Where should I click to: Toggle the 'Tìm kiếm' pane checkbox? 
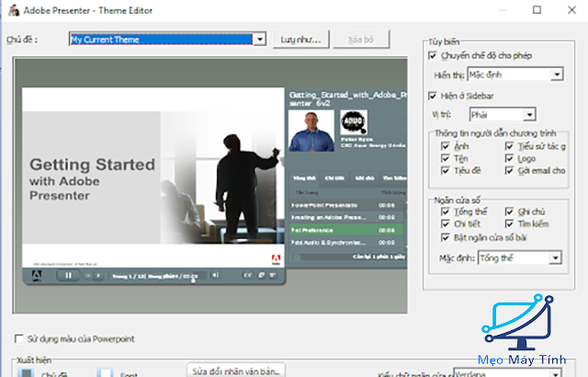(509, 224)
